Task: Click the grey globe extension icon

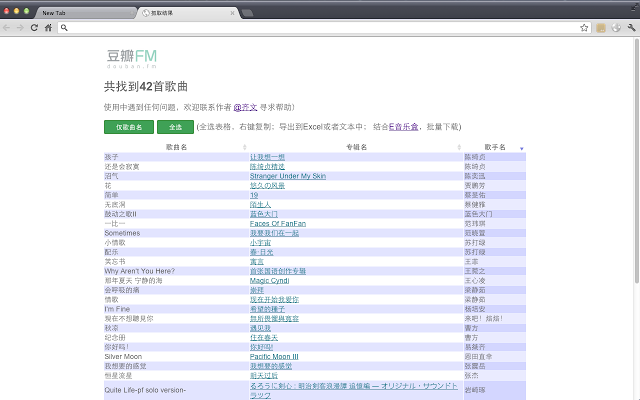Action: point(616,27)
